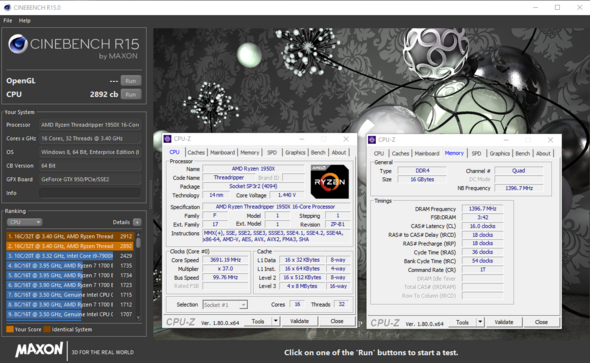Switch to Caches tab in left CPU-Z
Screen dimensions: 590x363
196,152
